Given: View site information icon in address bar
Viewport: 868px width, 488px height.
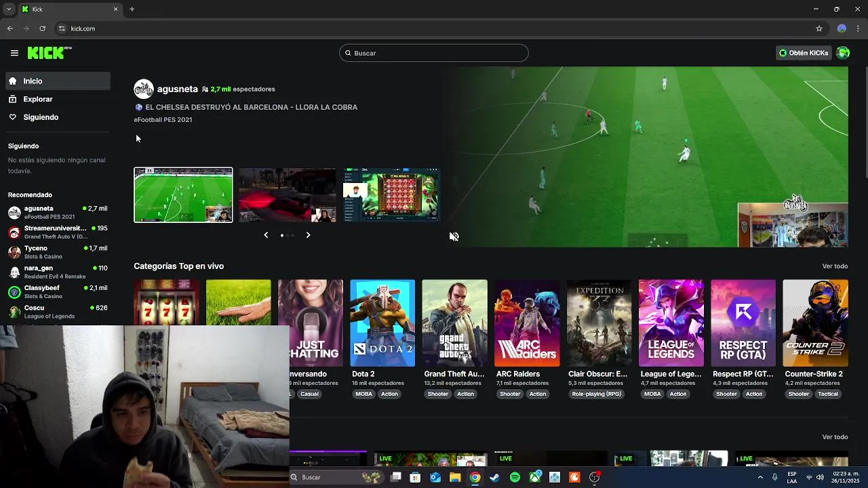Looking at the screenshot, I should [62, 28].
